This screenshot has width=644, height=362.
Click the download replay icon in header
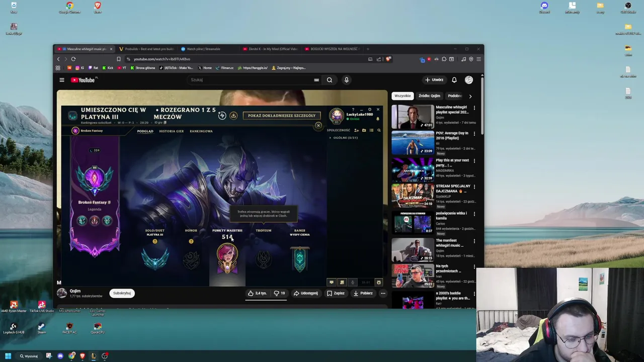click(233, 116)
